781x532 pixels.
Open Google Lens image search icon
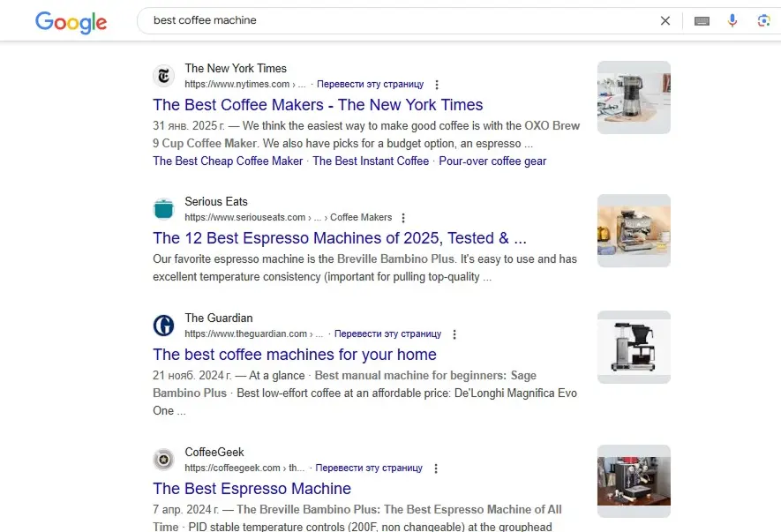click(x=763, y=20)
